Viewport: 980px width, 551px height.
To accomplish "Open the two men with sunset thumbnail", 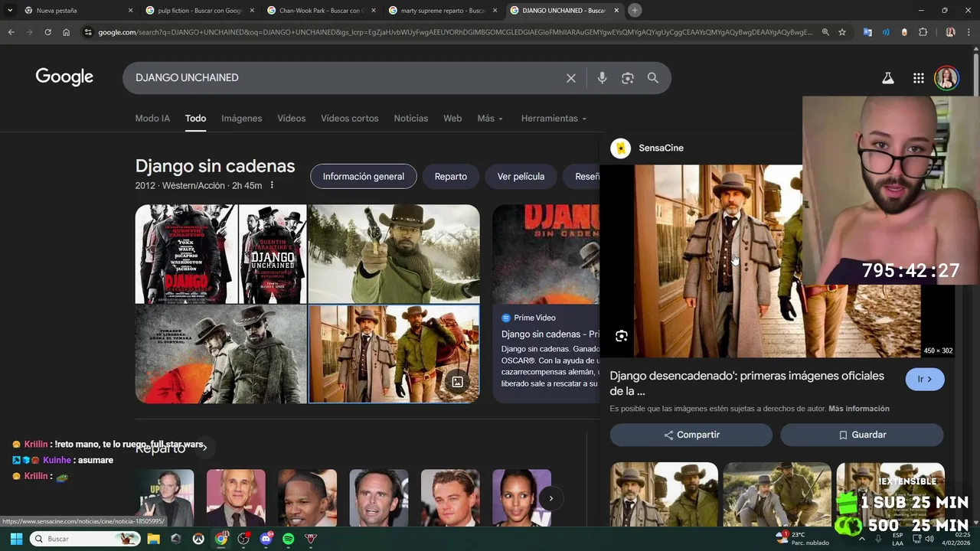I will (x=220, y=354).
